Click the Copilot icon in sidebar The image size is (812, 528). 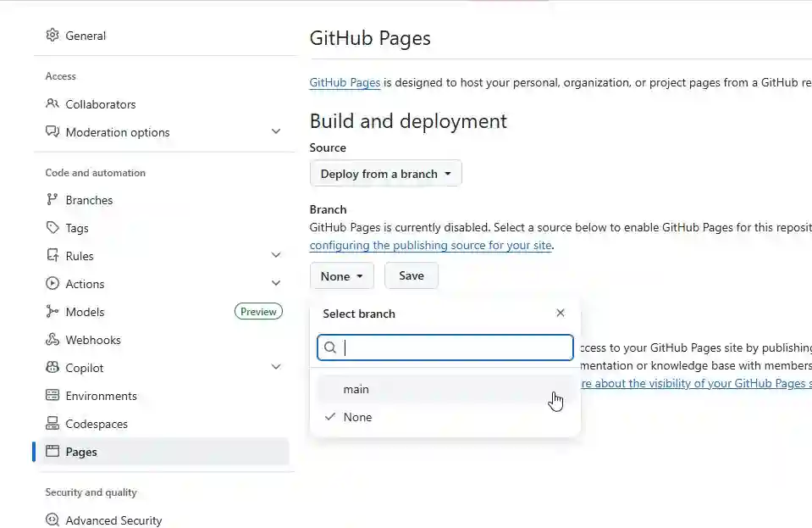coord(52,367)
